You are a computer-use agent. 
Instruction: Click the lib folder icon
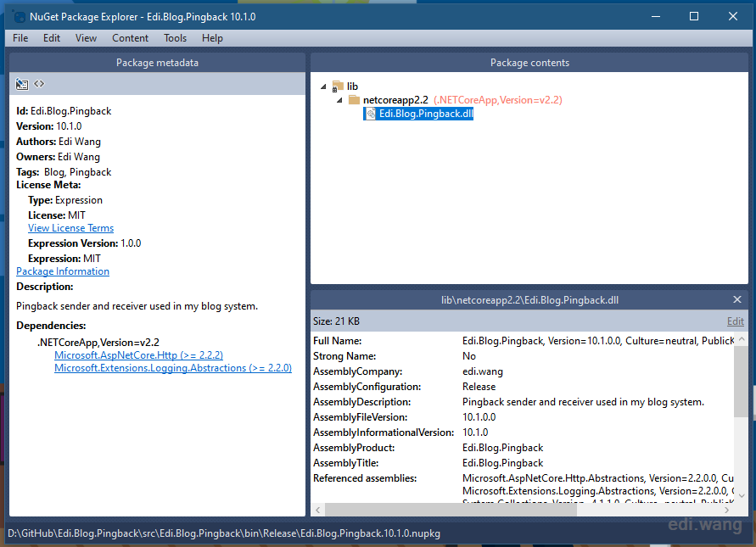(338, 87)
